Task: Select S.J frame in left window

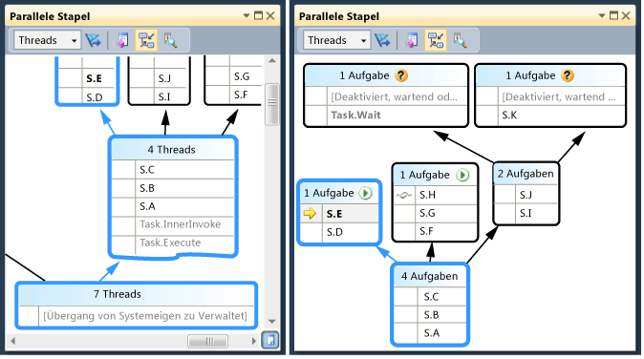Action: (x=160, y=78)
